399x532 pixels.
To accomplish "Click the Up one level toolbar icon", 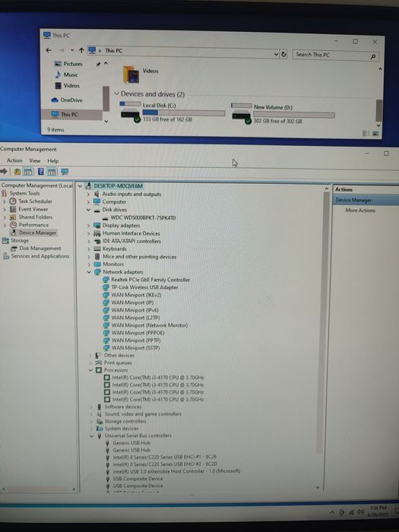I will (x=17, y=172).
